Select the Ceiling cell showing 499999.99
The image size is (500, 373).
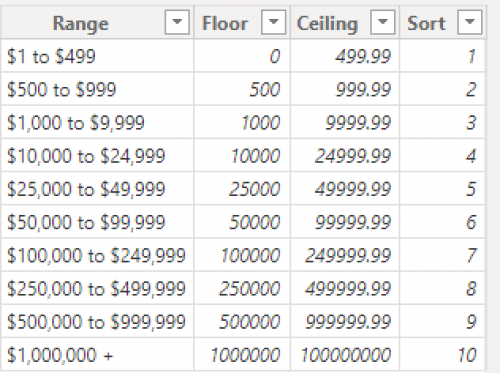point(345,288)
